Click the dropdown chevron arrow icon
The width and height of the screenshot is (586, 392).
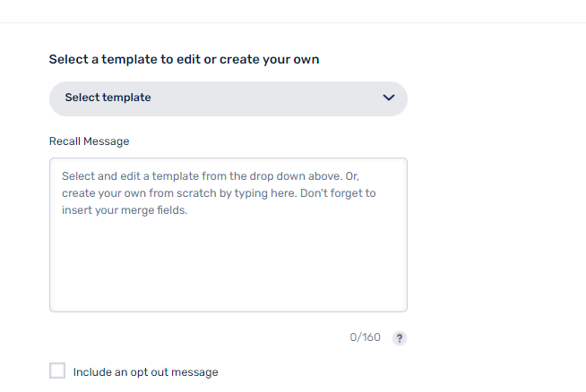(x=389, y=98)
